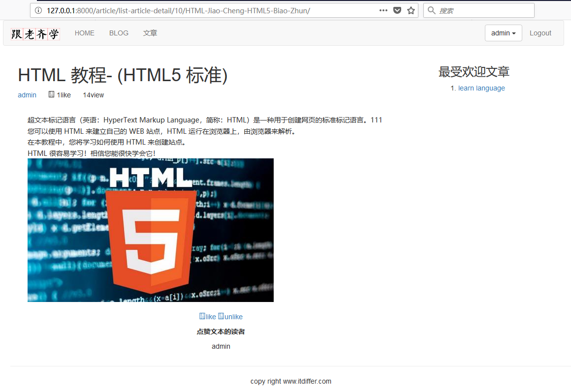Click the like text link
The image size is (571, 392).
point(211,317)
